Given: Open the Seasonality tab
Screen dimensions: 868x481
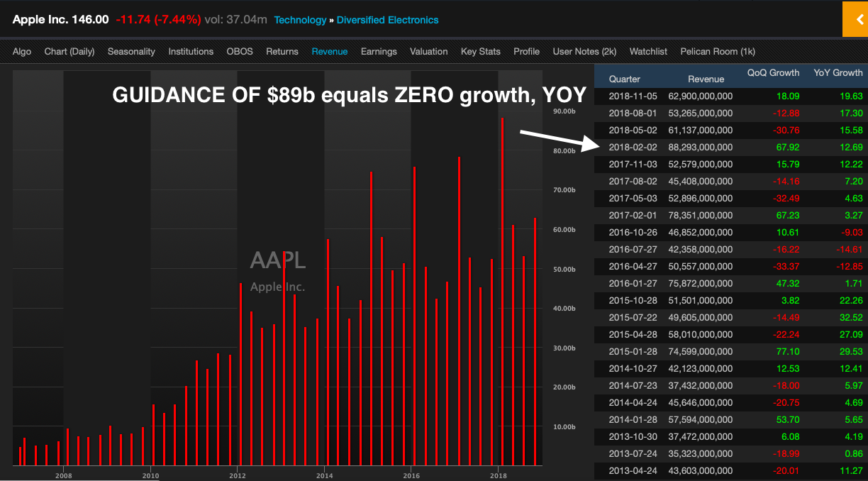Looking at the screenshot, I should coord(131,51).
